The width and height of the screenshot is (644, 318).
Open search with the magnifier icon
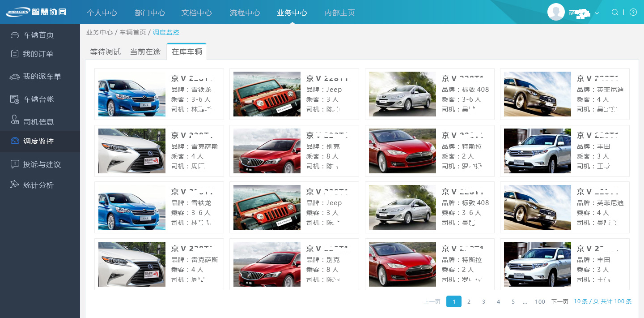coord(615,12)
